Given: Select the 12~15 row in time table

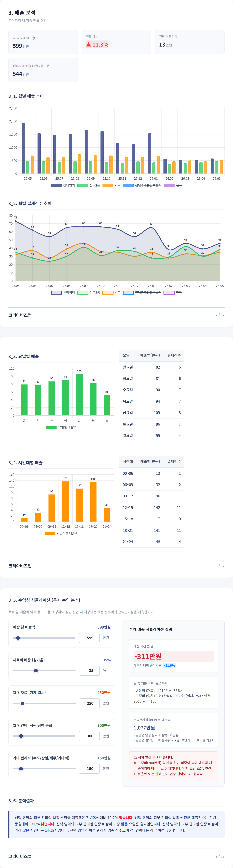Looking at the screenshot, I should tap(152, 508).
